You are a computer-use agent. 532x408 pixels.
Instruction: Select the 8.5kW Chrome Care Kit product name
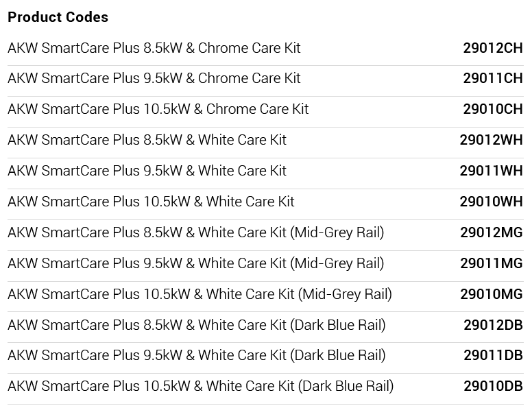coord(154,48)
